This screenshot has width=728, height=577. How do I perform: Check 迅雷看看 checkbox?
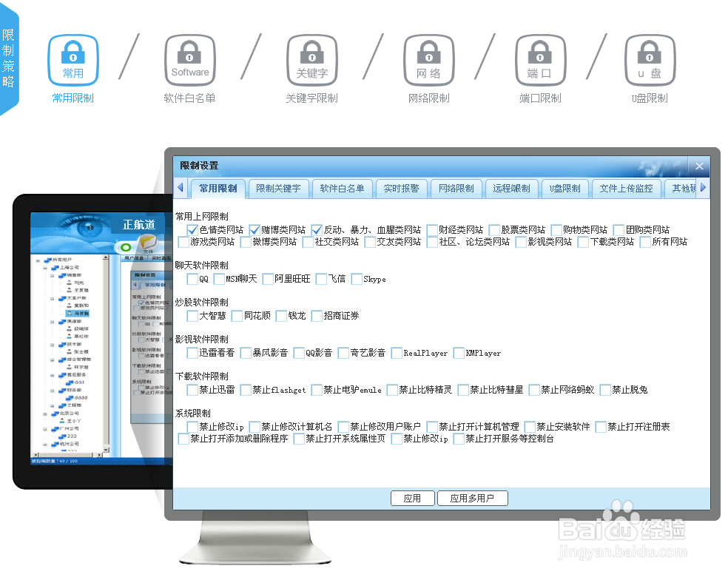click(x=192, y=354)
